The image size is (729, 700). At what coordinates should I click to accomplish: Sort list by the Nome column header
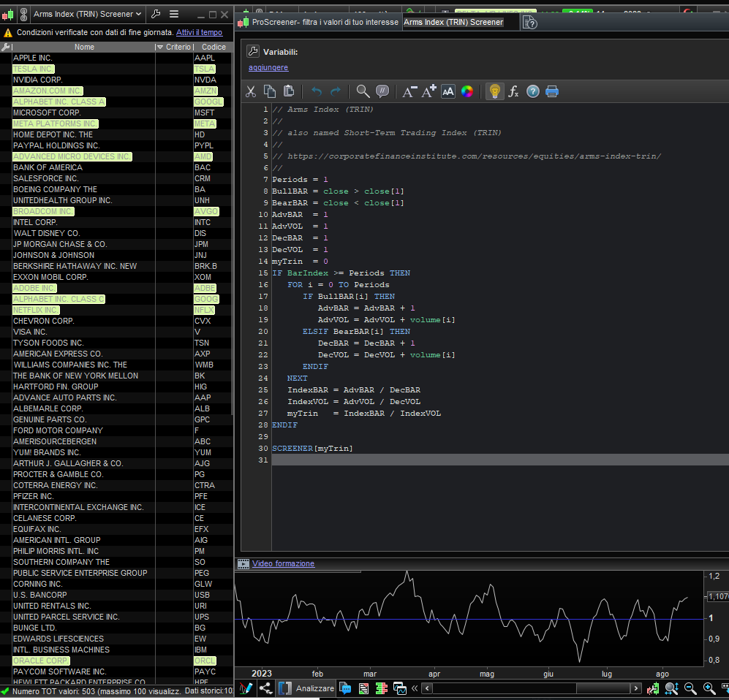(x=84, y=47)
